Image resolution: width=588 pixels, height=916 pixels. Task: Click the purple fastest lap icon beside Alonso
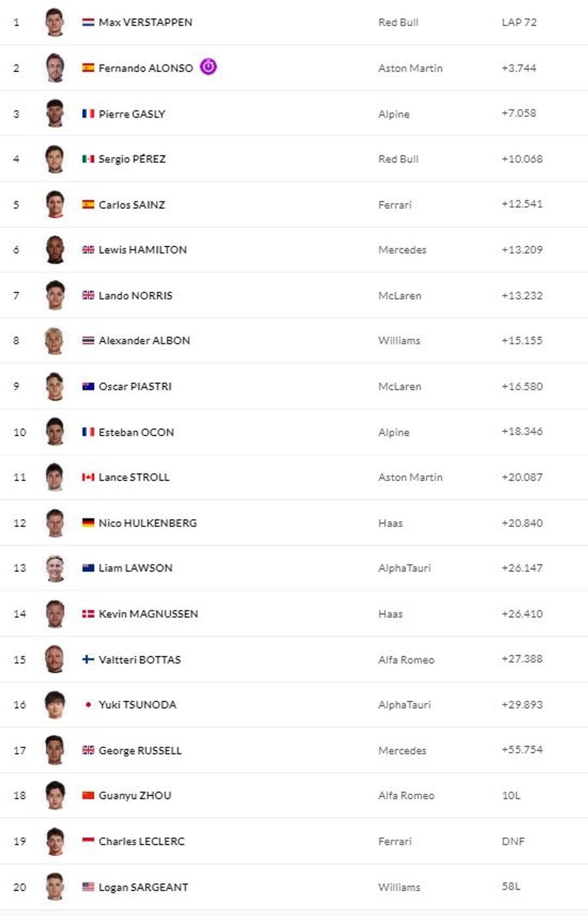click(x=208, y=67)
